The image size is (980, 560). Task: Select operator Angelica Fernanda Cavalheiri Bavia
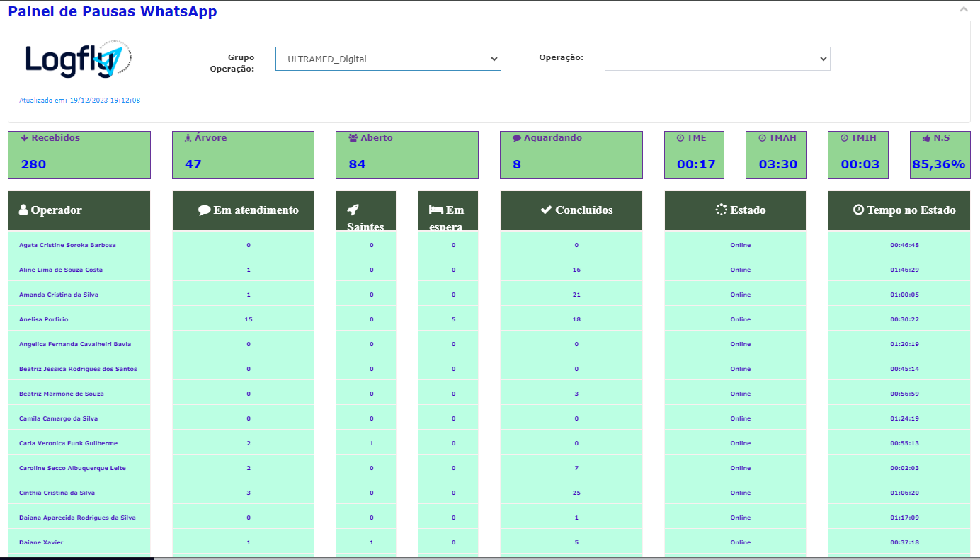click(x=75, y=344)
